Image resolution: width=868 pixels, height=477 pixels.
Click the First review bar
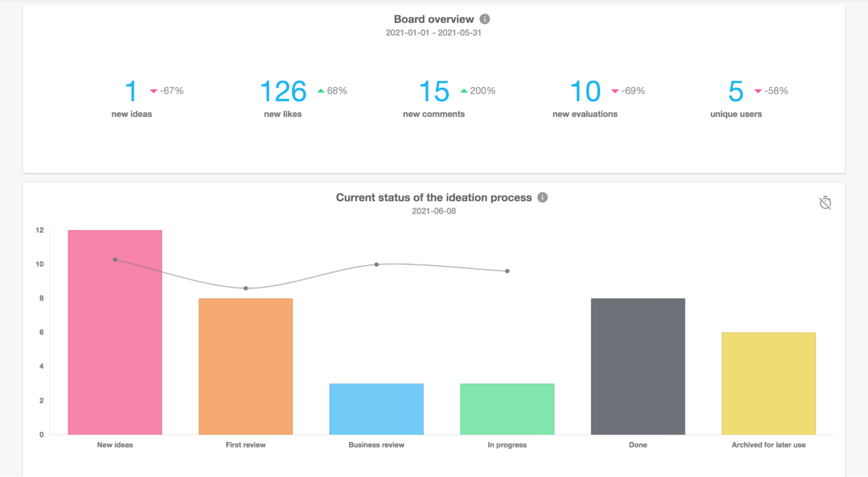click(x=246, y=364)
